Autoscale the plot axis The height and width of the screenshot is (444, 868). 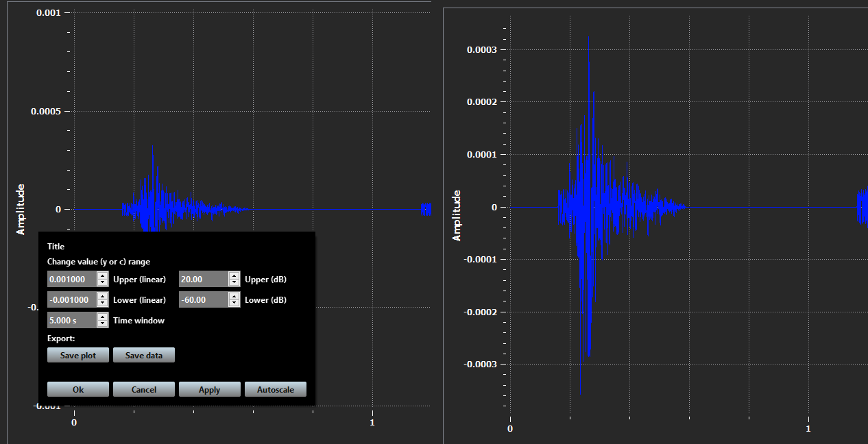tap(276, 389)
